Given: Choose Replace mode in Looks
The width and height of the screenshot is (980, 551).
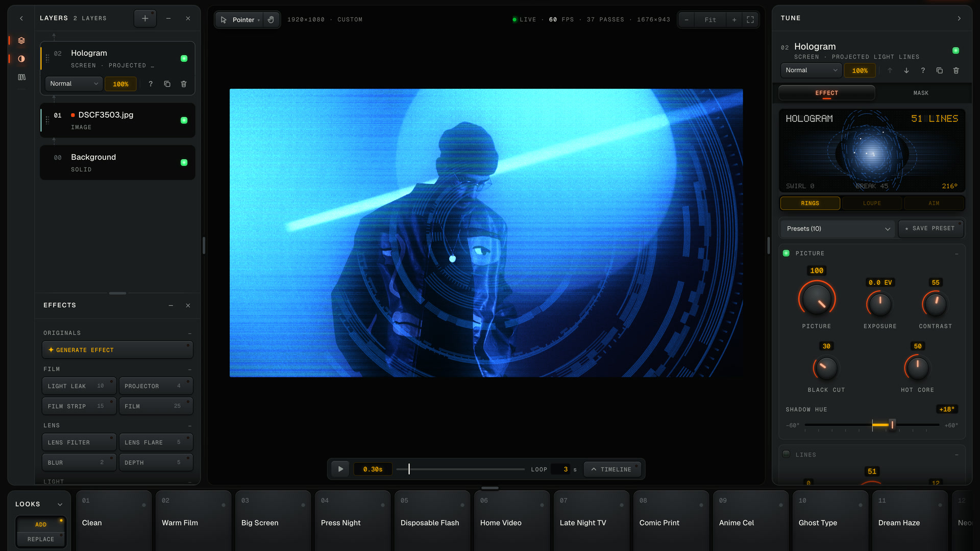Looking at the screenshot, I should pos(41,539).
